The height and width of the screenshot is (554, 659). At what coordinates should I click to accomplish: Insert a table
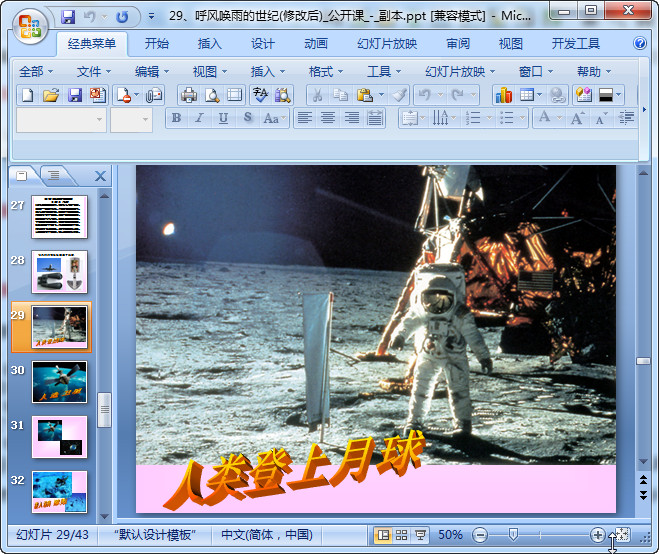click(x=527, y=95)
